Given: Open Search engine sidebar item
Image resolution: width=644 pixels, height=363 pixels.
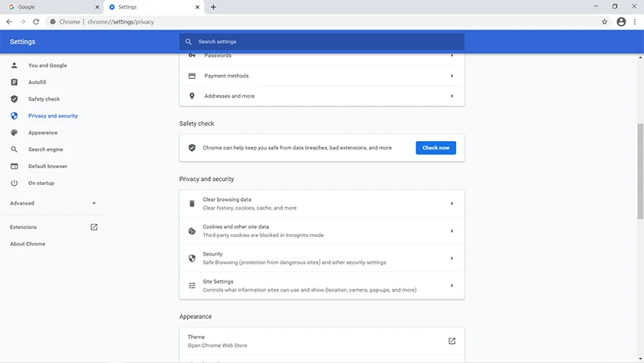Looking at the screenshot, I should tap(45, 150).
